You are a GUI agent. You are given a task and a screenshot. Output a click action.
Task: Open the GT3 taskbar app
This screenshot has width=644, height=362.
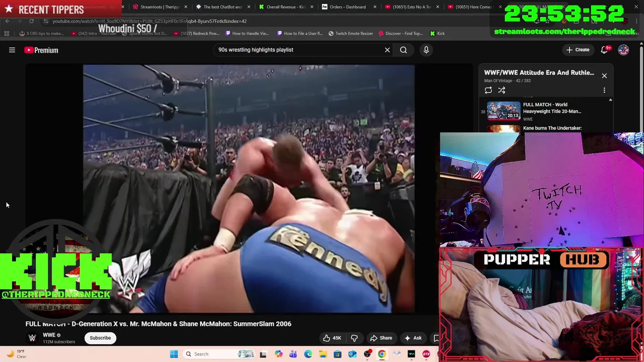click(426, 354)
